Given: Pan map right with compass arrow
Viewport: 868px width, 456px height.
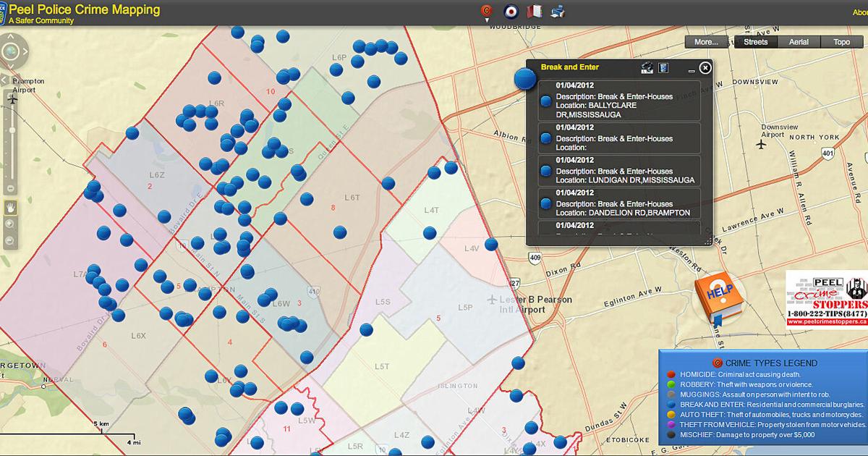Looking at the screenshot, I should tap(26, 51).
